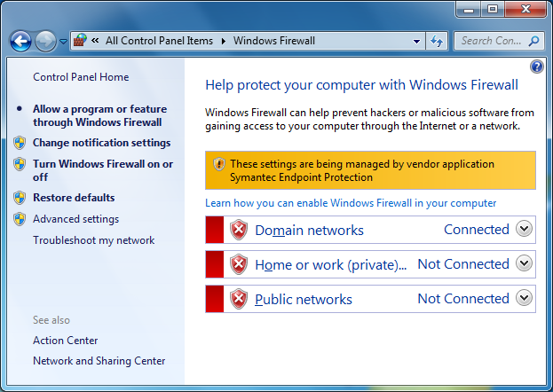Click the yellow warning shield in Symantec banner

(x=219, y=164)
